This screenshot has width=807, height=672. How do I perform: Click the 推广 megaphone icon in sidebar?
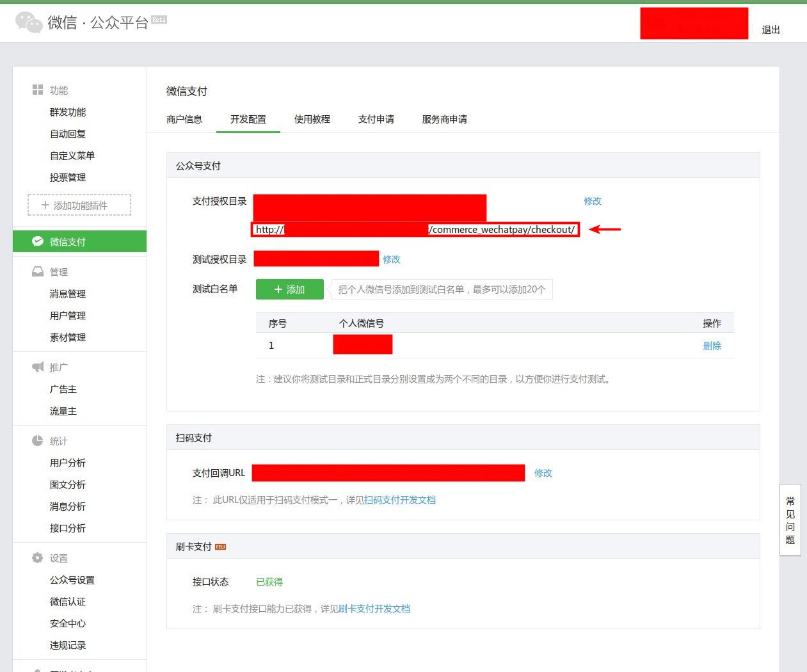[38, 367]
